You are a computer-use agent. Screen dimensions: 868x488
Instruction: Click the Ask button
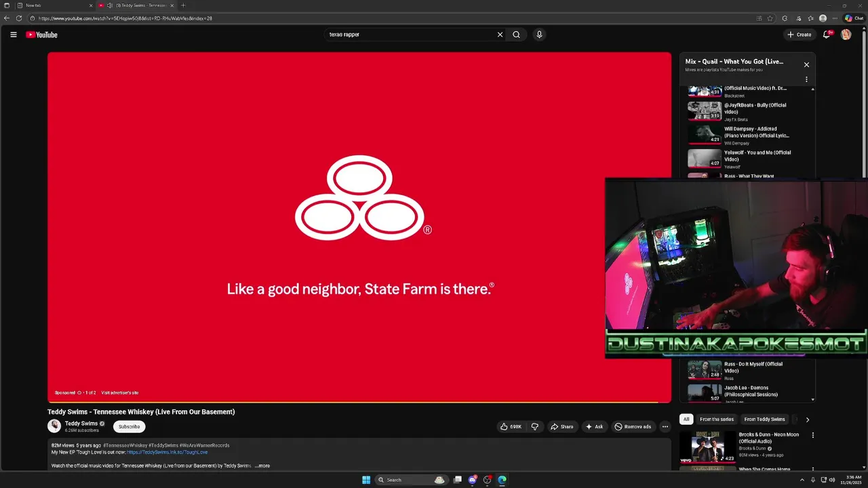point(594,426)
